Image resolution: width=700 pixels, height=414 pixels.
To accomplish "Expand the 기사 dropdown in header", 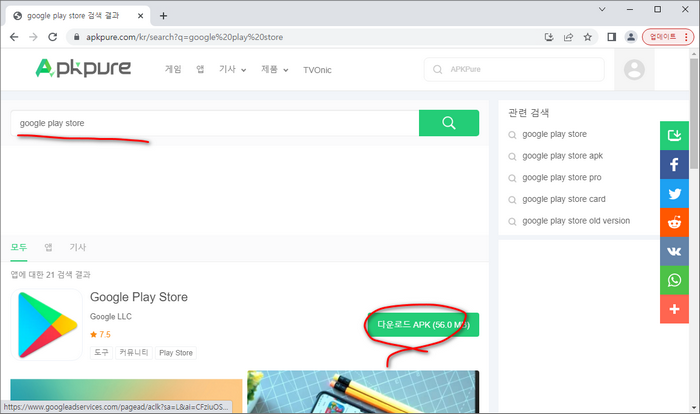I will (232, 69).
